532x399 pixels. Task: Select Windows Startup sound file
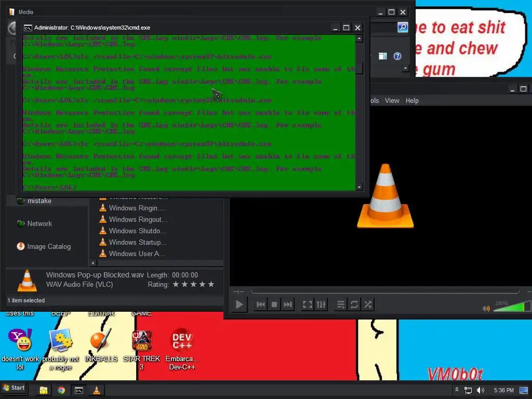[132, 242]
